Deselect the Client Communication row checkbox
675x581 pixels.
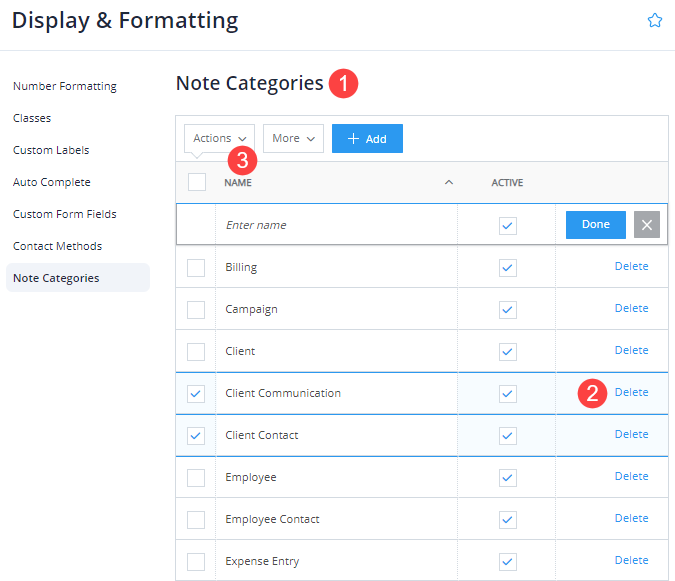point(196,394)
